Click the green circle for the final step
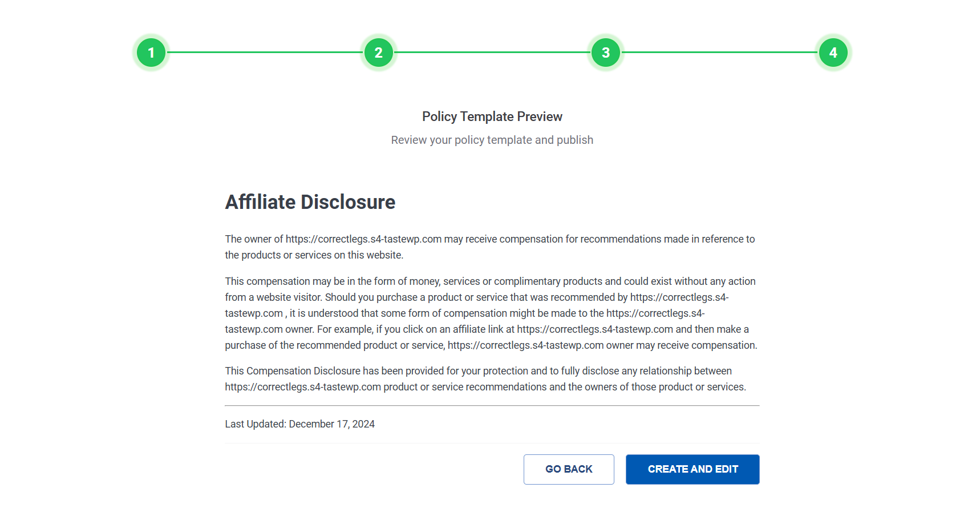The width and height of the screenshot is (980, 520). (x=833, y=52)
